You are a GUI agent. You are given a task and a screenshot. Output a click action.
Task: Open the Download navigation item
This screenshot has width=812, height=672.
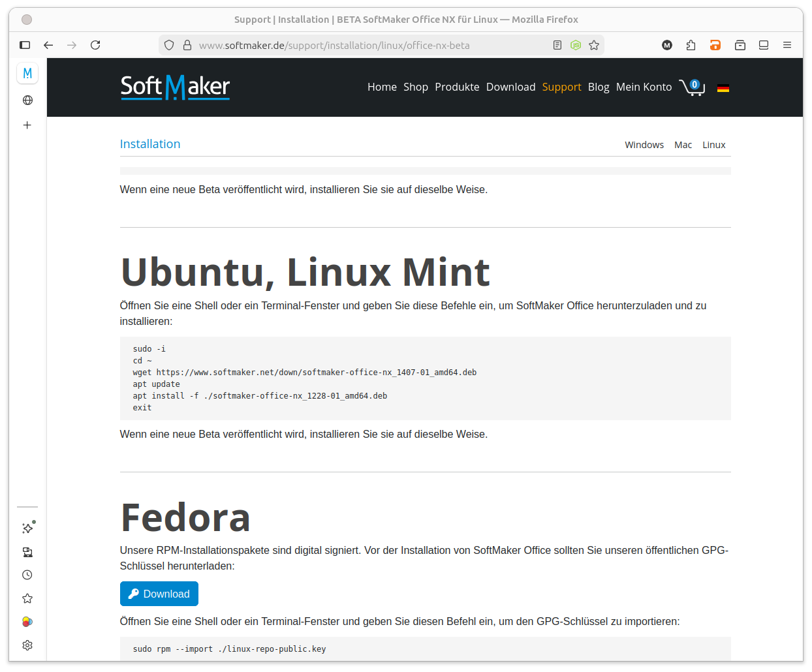(x=511, y=87)
